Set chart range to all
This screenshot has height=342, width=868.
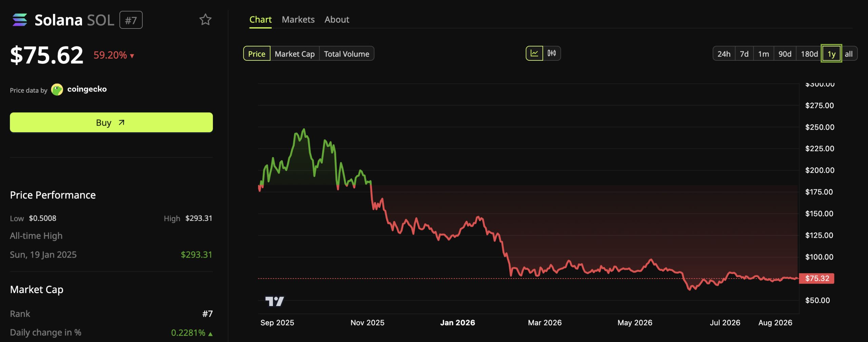849,54
